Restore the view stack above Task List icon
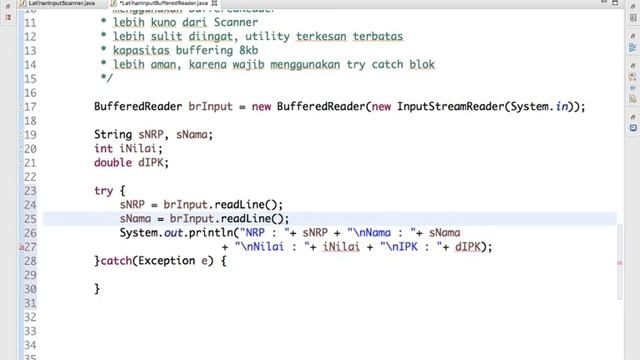Viewport: 640px width, 360px height. click(633, 7)
